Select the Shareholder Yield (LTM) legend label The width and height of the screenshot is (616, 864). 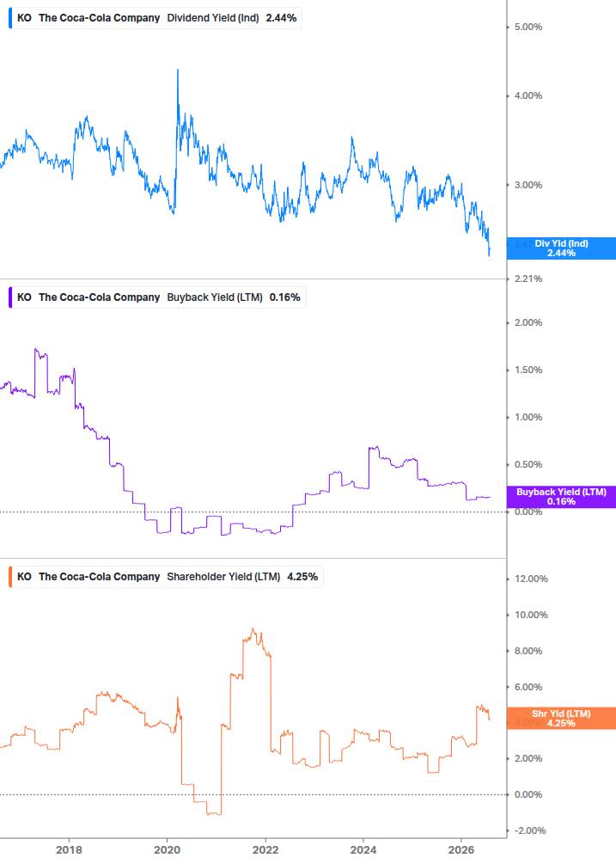click(223, 576)
